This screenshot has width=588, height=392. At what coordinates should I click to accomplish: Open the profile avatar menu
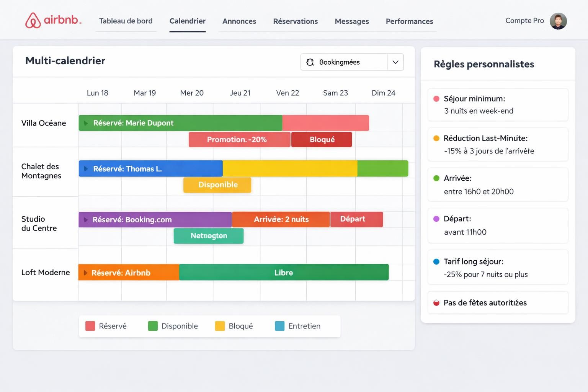pyautogui.click(x=558, y=21)
